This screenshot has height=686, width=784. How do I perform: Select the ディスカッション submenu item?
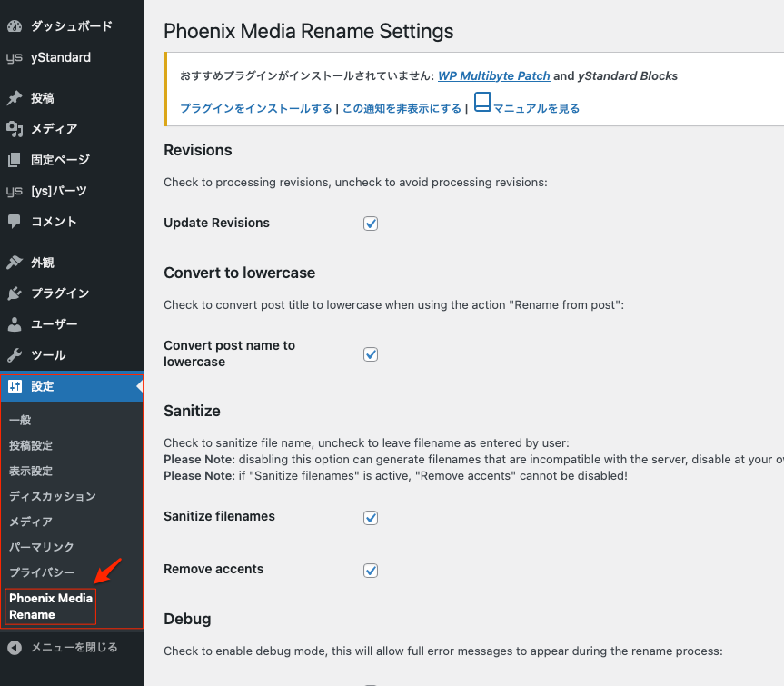(x=52, y=496)
